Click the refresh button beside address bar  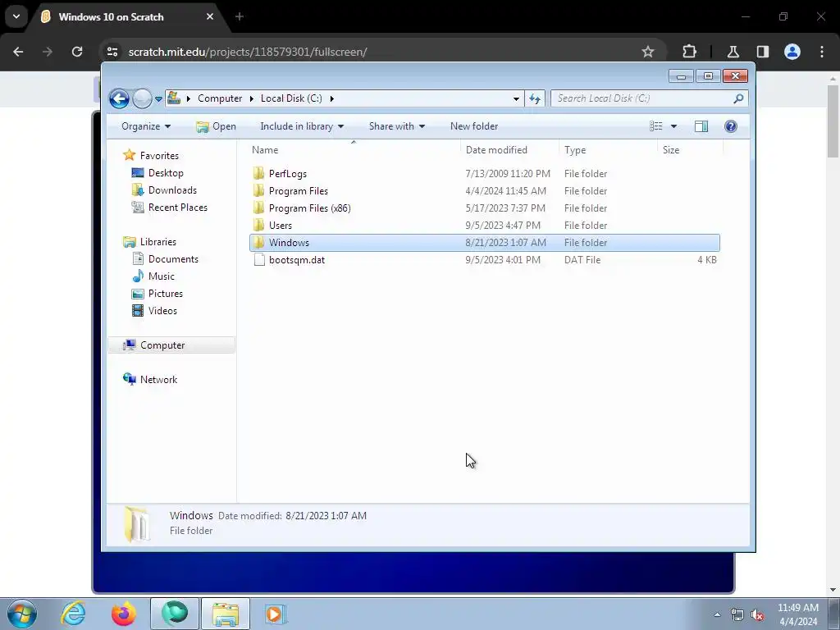[x=535, y=98]
